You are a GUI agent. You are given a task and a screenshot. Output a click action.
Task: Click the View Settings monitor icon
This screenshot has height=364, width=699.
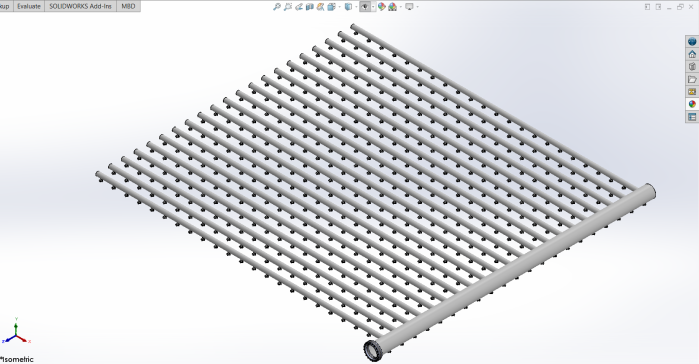tap(409, 7)
